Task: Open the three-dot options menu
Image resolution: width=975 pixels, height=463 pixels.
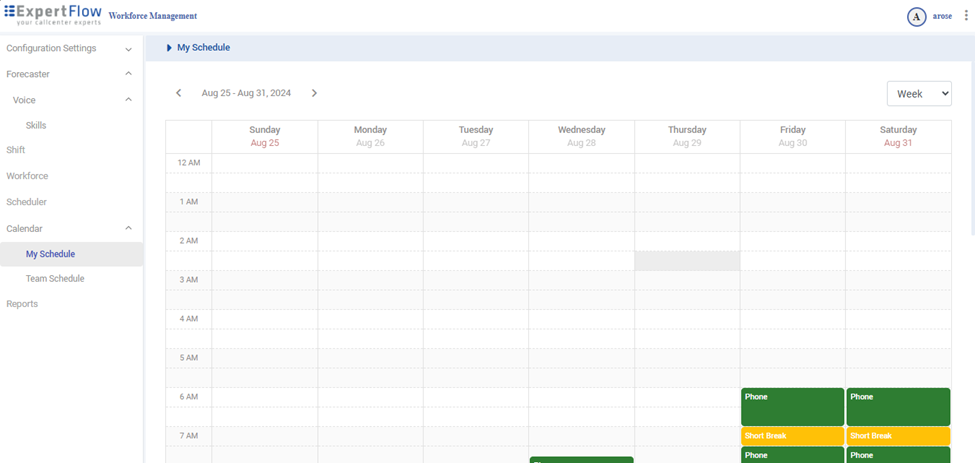Action: pyautogui.click(x=966, y=16)
